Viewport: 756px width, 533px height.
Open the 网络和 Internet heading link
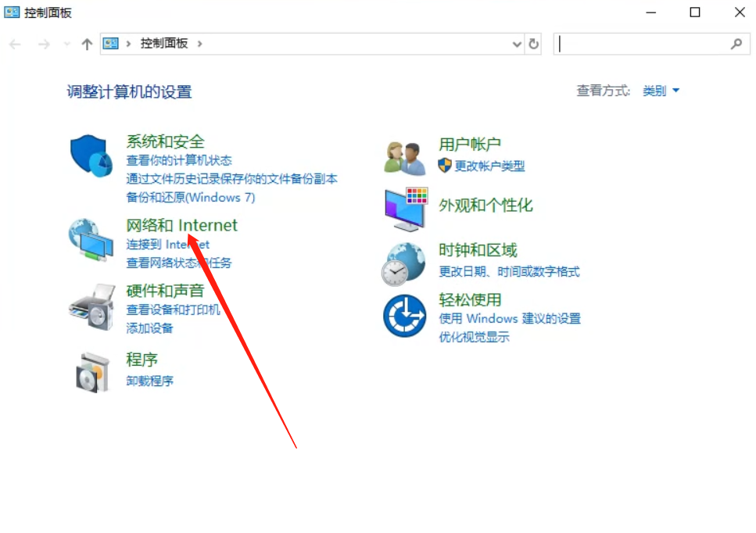pyautogui.click(x=181, y=225)
